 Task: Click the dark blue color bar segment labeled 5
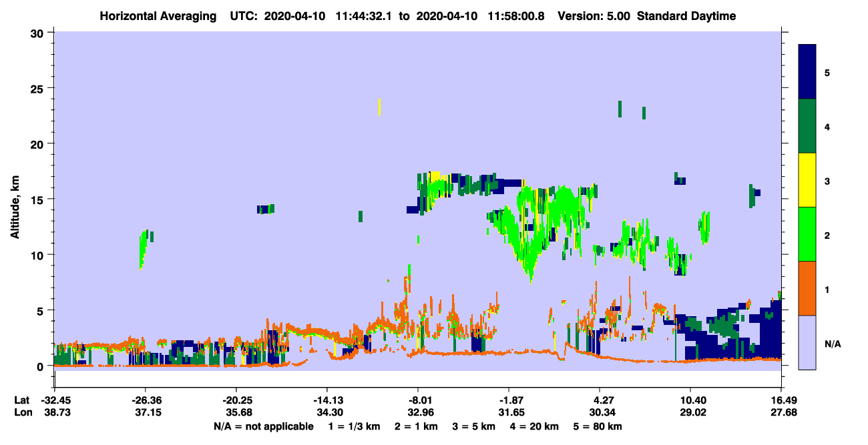pos(807,72)
